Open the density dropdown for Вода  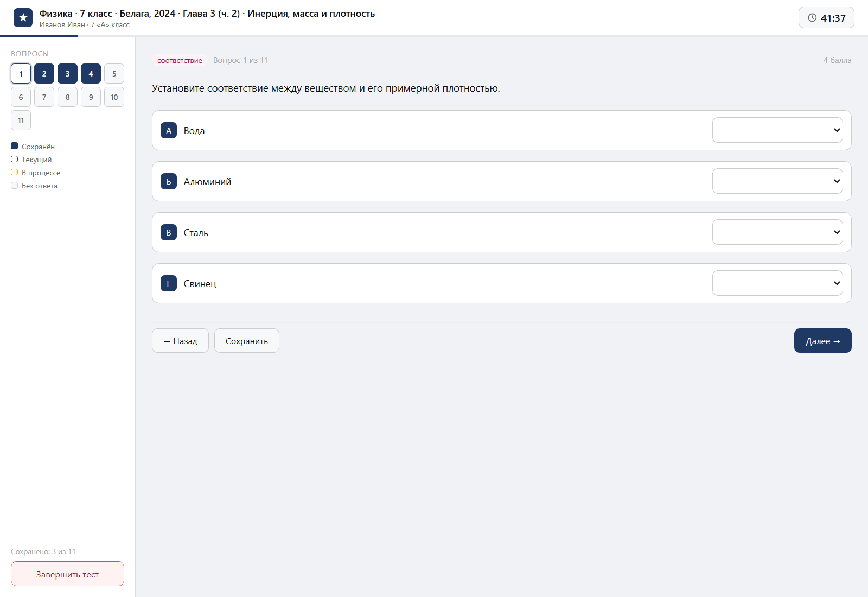pyautogui.click(x=777, y=130)
